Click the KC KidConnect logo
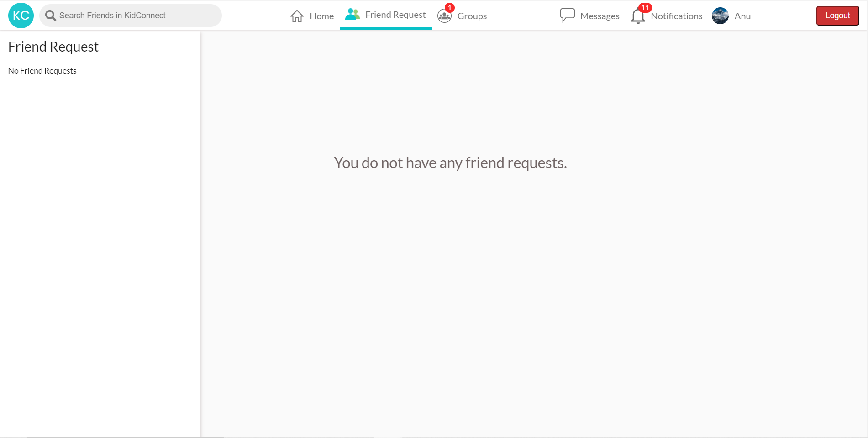 [x=21, y=16]
